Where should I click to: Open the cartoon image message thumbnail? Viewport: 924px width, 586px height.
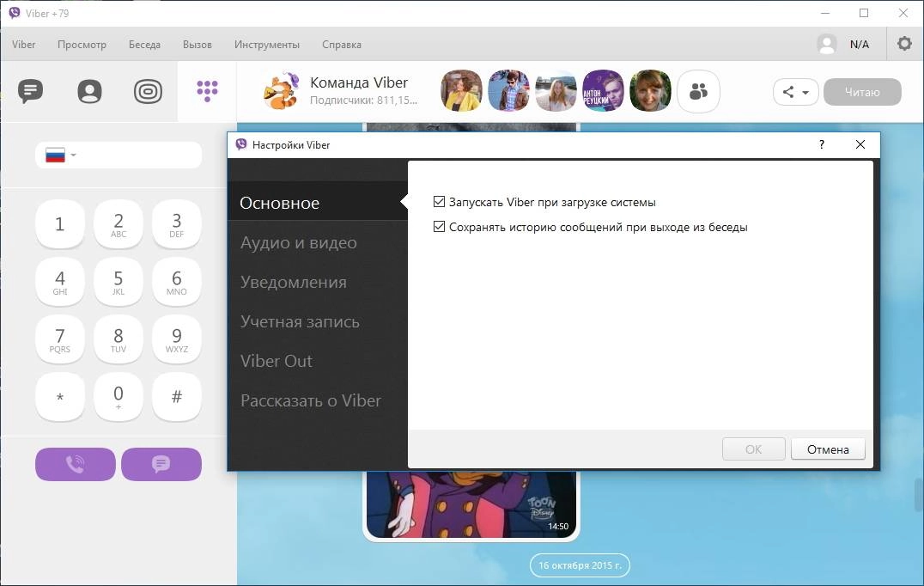(x=471, y=504)
